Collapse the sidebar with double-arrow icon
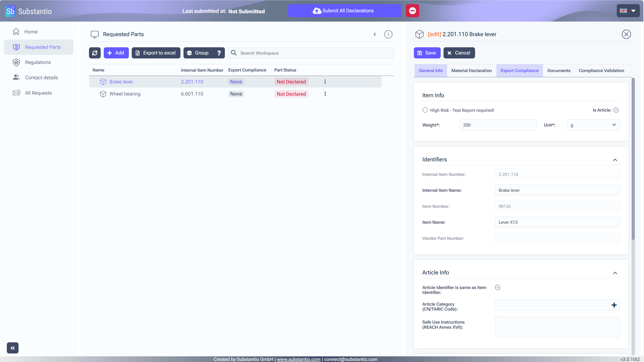644x362 pixels. (x=12, y=348)
